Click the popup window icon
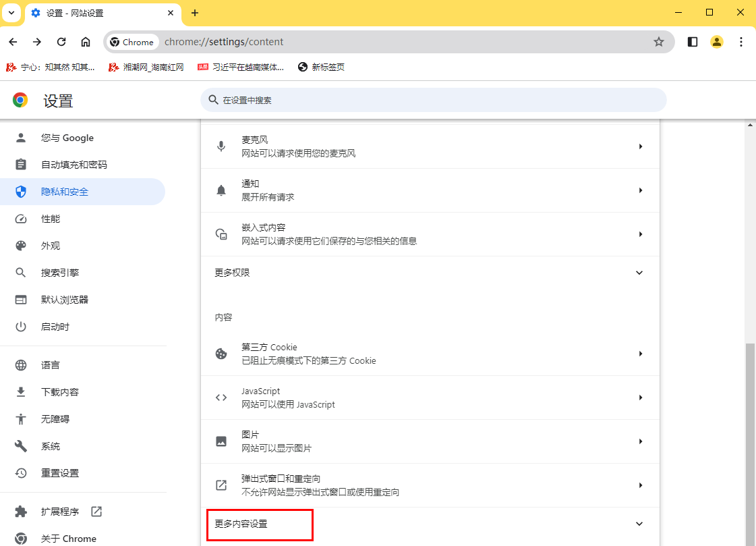756x546 pixels. point(221,486)
